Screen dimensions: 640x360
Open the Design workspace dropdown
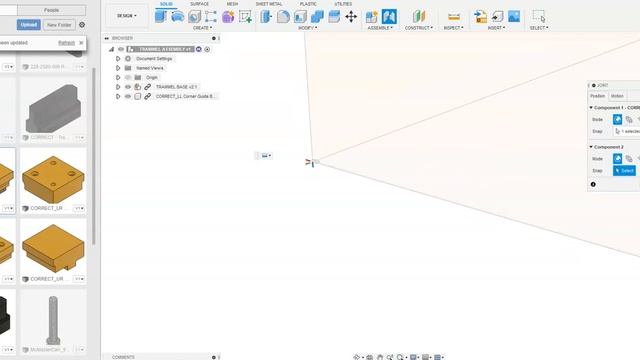click(127, 16)
